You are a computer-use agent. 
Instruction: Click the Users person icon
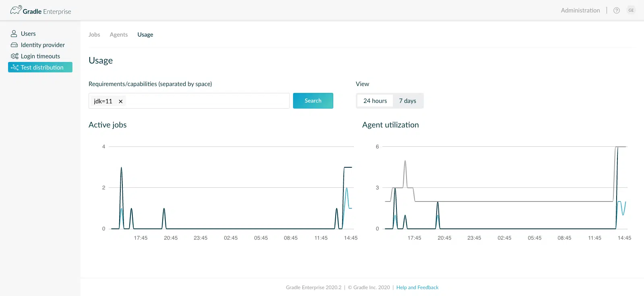point(14,34)
